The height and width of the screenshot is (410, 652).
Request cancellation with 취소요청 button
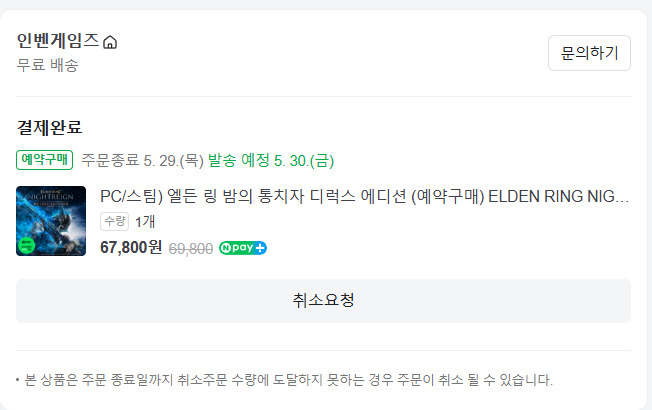324,301
